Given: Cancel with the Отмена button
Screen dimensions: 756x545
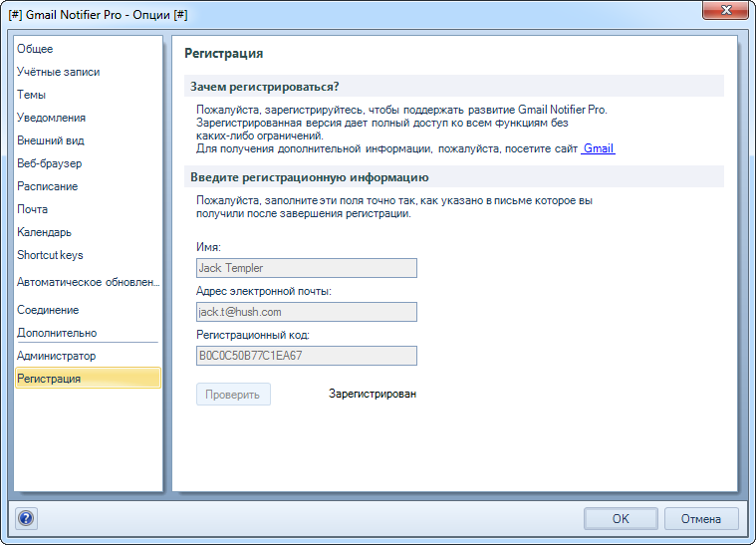Looking at the screenshot, I should [x=701, y=519].
